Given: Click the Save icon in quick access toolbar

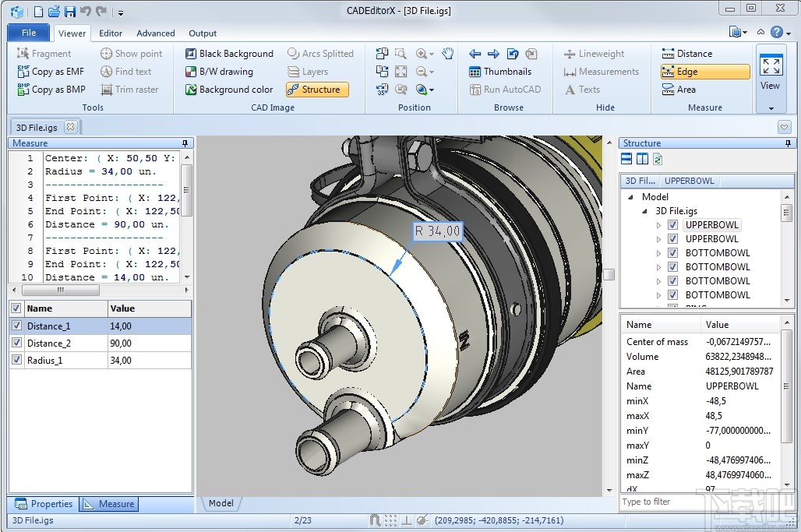Looking at the screenshot, I should click(70, 12).
